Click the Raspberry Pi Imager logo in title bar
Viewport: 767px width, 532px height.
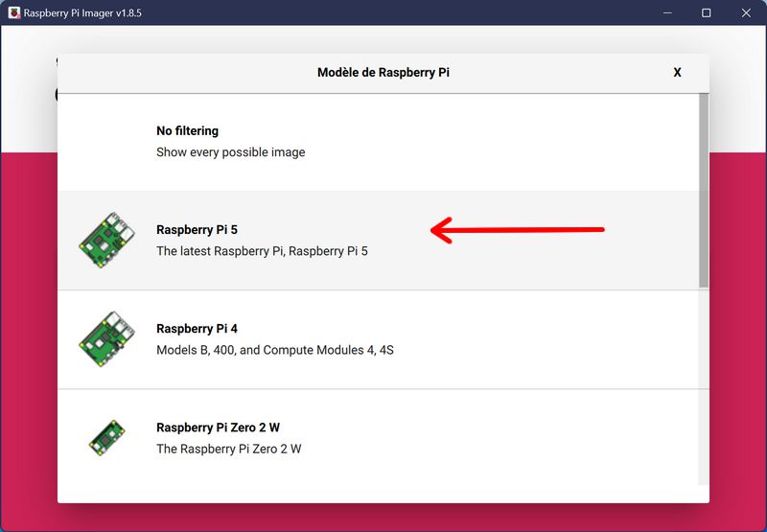coord(14,12)
